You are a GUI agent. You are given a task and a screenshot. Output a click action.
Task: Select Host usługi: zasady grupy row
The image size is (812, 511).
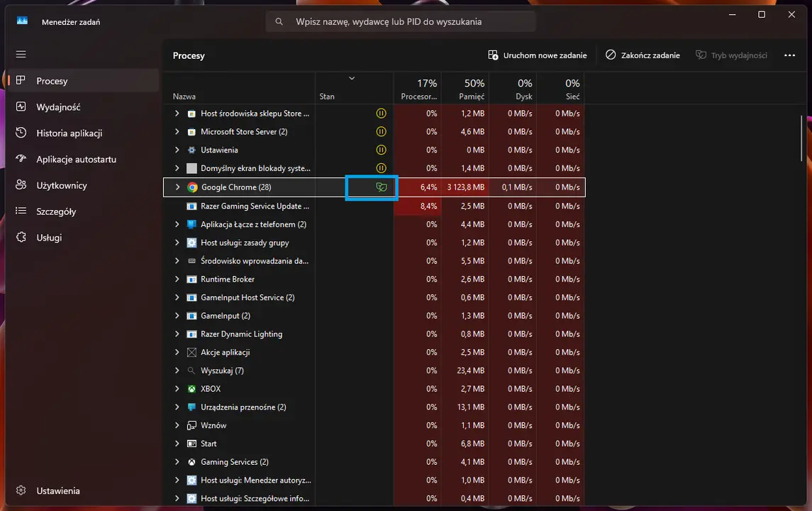374,243
